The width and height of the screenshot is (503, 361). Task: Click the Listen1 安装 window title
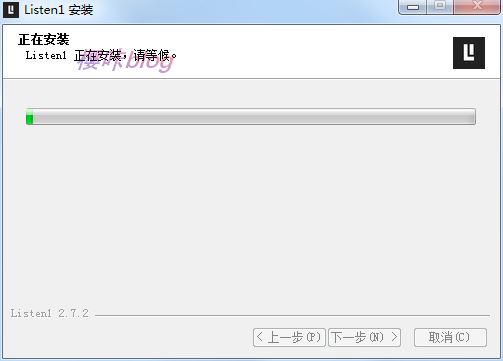[58, 10]
